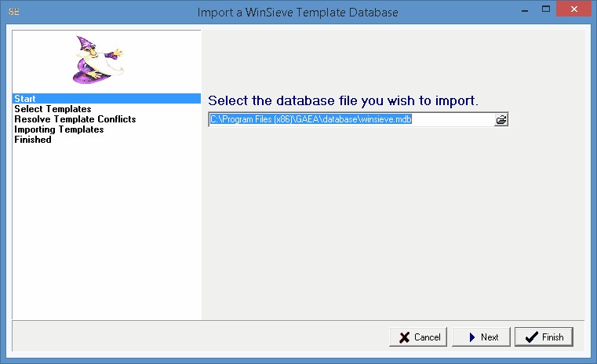This screenshot has height=364, width=597.
Task: Choose Resolve Template Conflicts step
Action: pyautogui.click(x=75, y=119)
